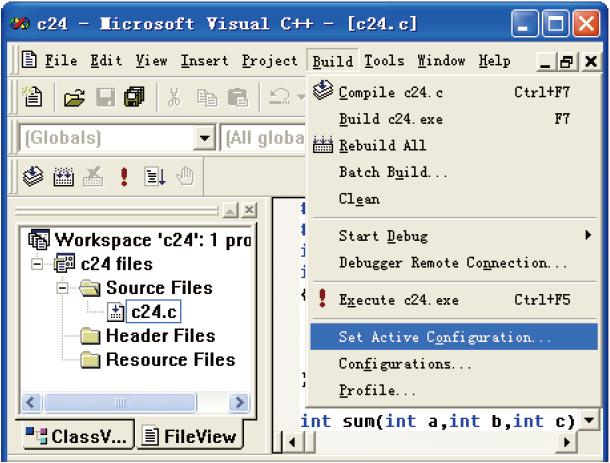The image size is (610, 463).
Task: Click the red exclamation Execute toolbar icon
Action: [x=124, y=177]
